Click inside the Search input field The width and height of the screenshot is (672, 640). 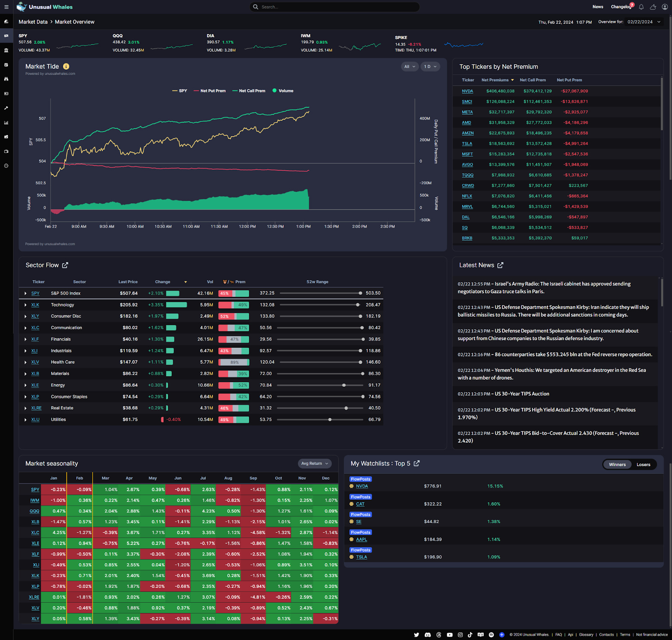coord(334,7)
